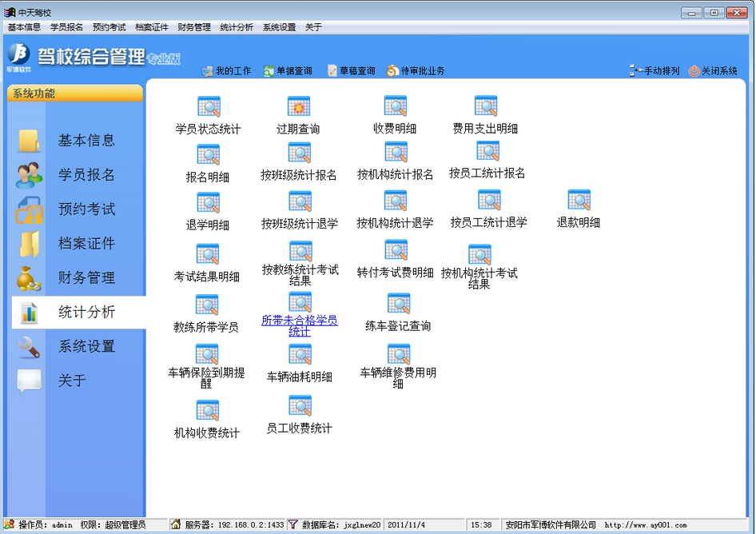Screen dimensions: 756x534
Task: Click 关闭系统 button
Action: [713, 71]
